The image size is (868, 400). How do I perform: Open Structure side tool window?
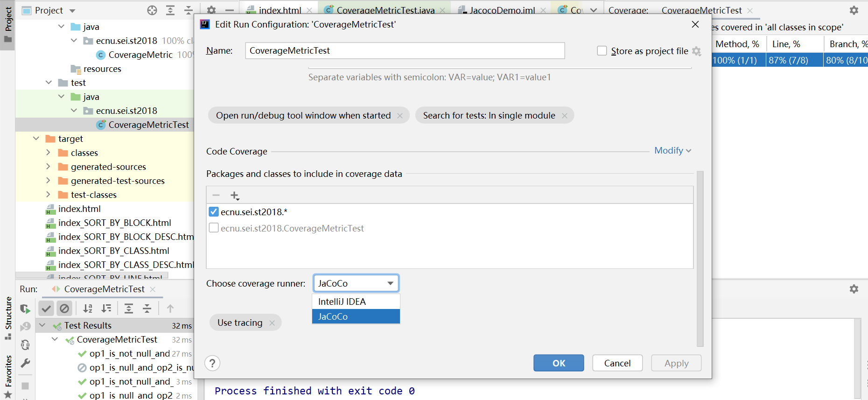click(x=8, y=318)
